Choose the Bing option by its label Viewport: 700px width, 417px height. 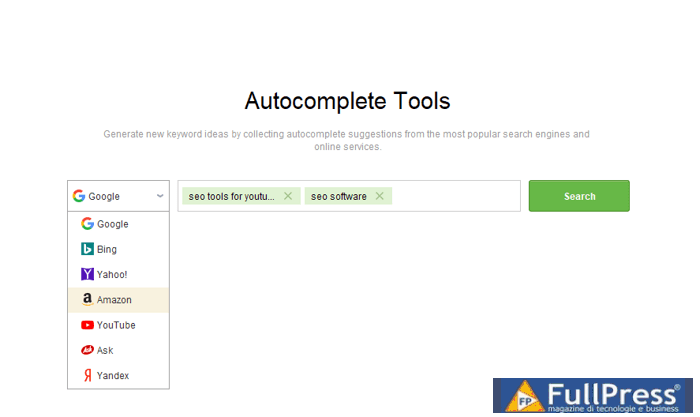107,249
